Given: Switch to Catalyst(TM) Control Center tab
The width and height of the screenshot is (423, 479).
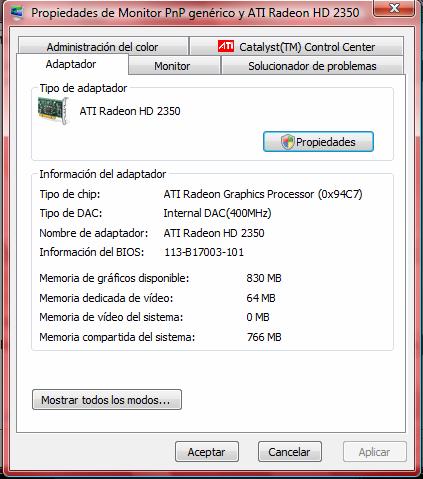Looking at the screenshot, I should tap(296, 46).
